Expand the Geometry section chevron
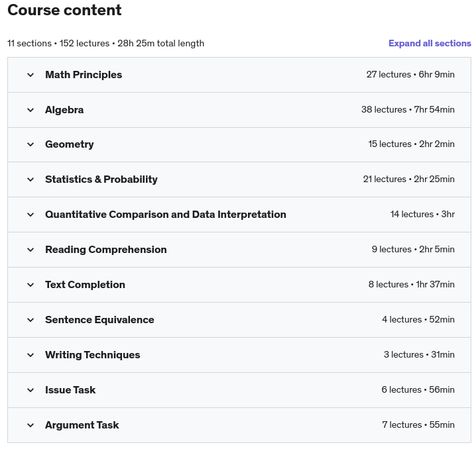The image size is (476, 451). coord(30,144)
